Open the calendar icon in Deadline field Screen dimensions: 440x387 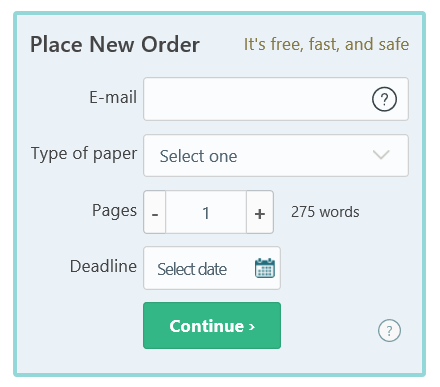265,268
